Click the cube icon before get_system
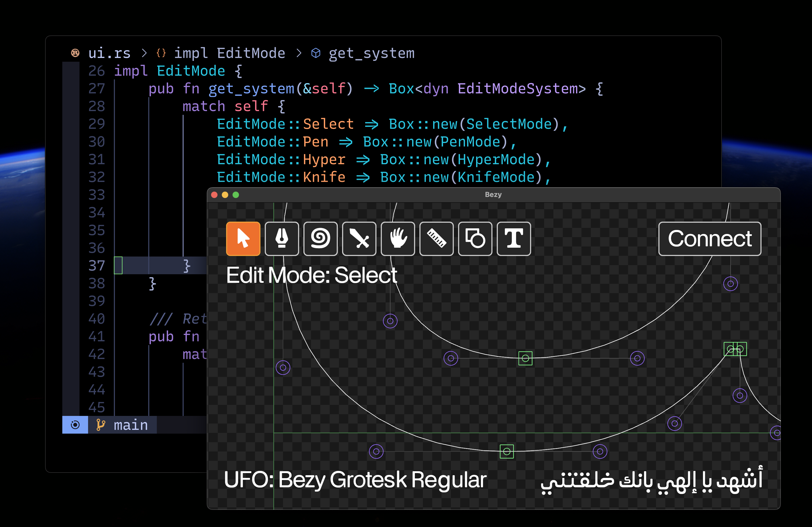812x527 pixels. [316, 53]
